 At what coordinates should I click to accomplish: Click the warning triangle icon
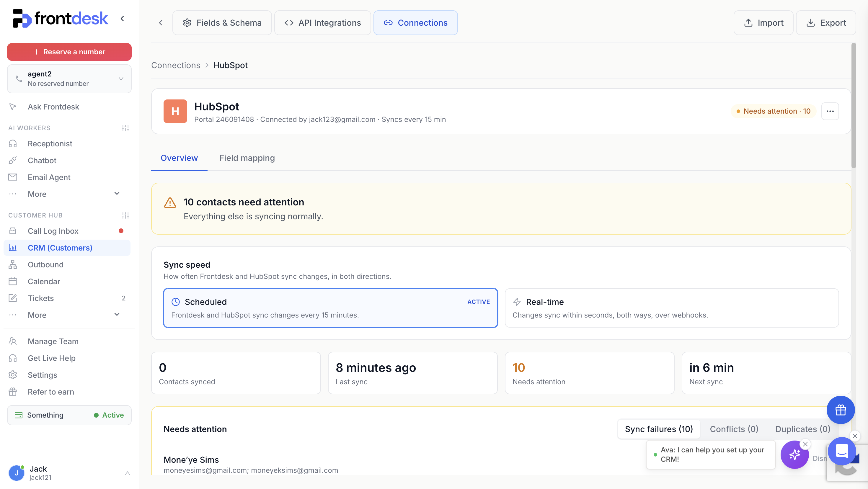pyautogui.click(x=170, y=203)
